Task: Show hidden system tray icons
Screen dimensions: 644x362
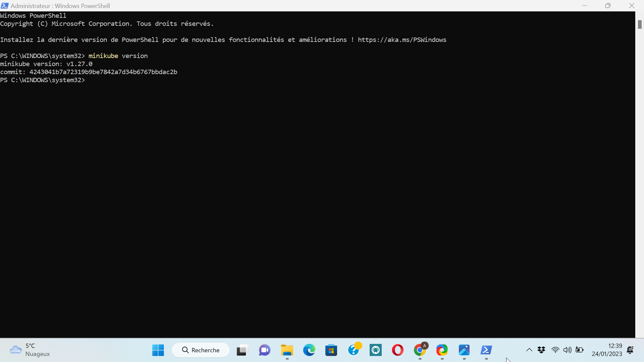Action: [x=529, y=350]
